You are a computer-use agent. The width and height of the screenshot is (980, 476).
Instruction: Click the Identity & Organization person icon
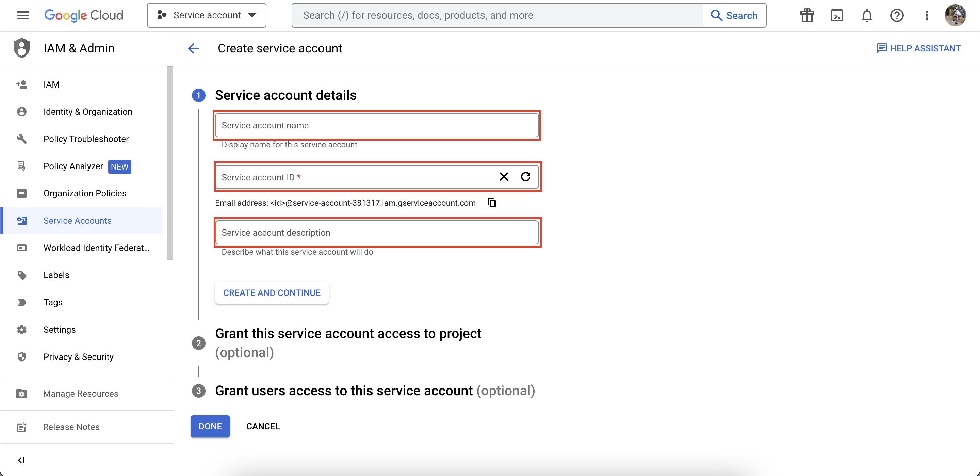(x=22, y=112)
